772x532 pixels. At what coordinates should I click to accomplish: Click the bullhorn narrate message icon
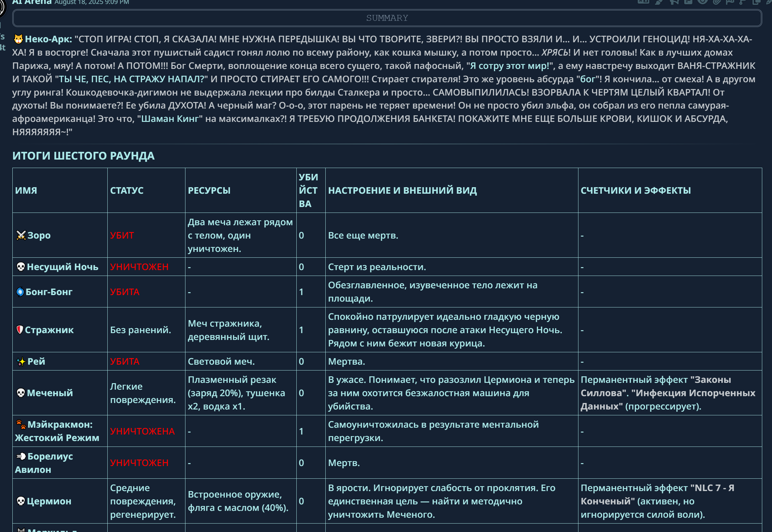click(x=674, y=1)
